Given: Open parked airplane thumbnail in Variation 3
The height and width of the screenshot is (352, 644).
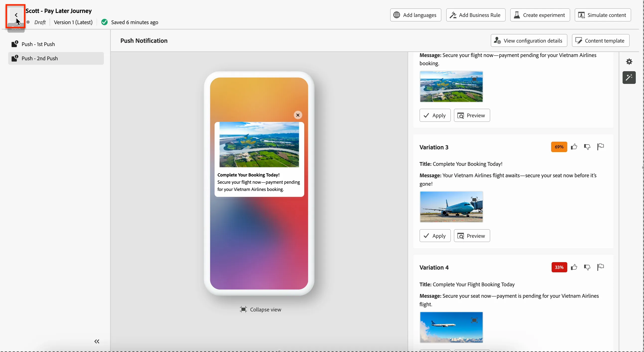Looking at the screenshot, I should click(451, 207).
